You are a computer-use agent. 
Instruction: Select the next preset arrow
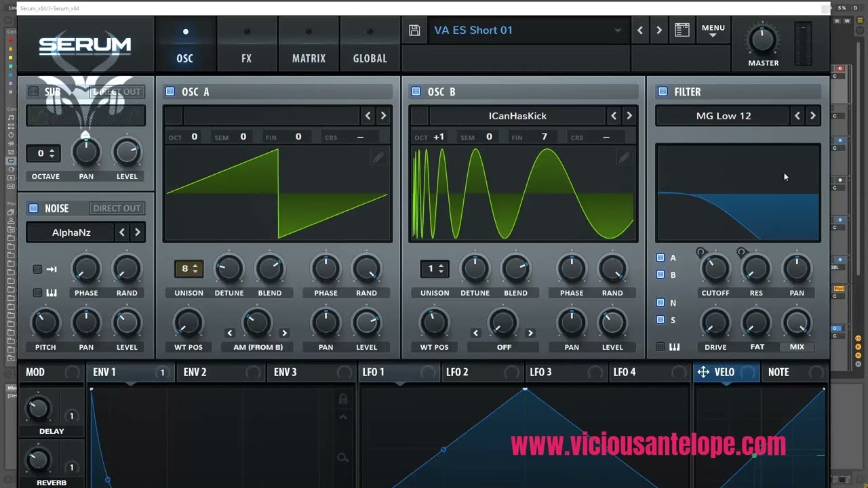658,30
